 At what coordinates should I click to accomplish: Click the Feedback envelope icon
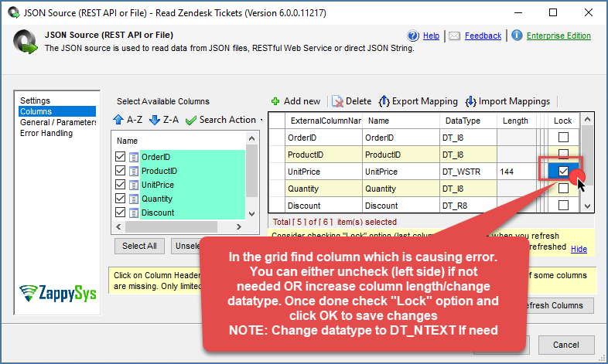pos(455,36)
